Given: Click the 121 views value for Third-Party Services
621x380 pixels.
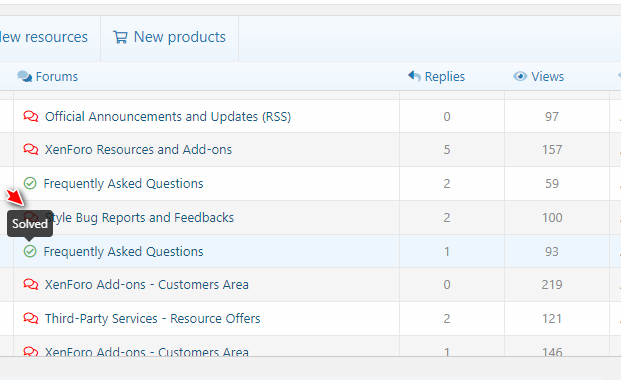Looking at the screenshot, I should (x=552, y=319).
